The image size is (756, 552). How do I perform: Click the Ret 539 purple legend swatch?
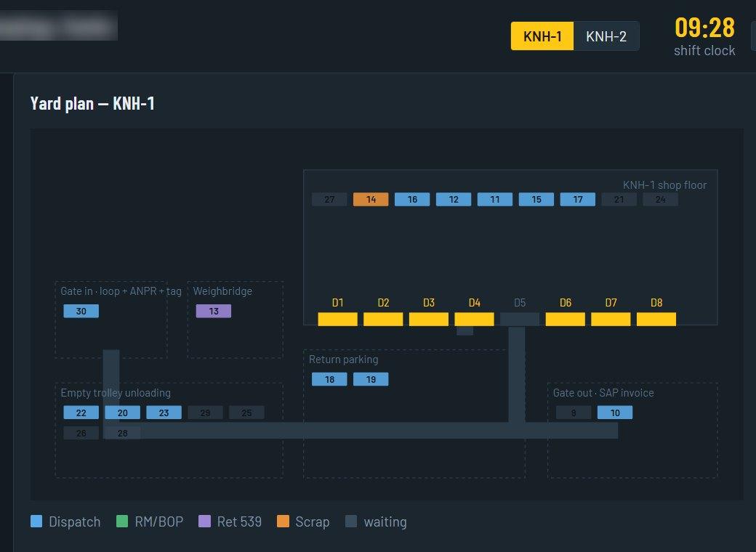[x=204, y=521]
